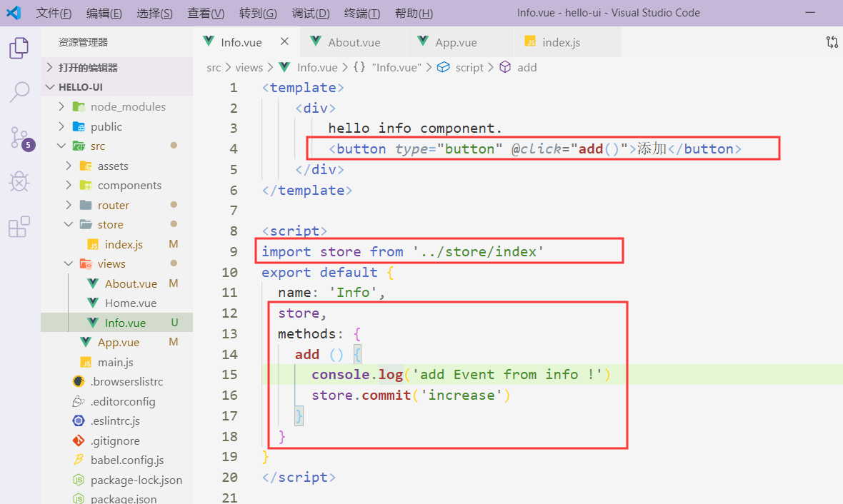The image size is (843, 504).
Task: Expand the assets folder
Action: click(x=116, y=166)
